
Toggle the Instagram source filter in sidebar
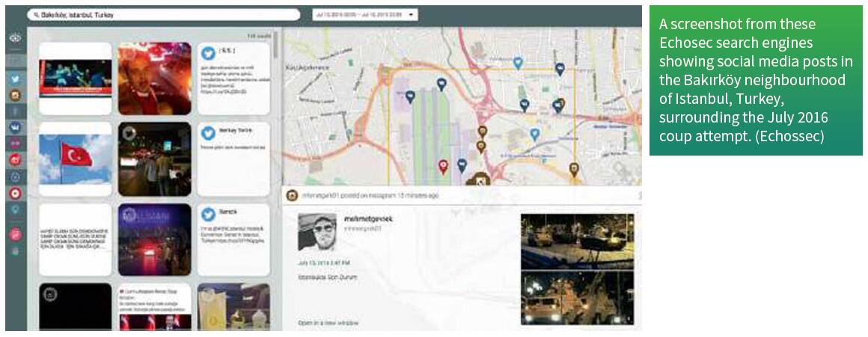coord(16,96)
